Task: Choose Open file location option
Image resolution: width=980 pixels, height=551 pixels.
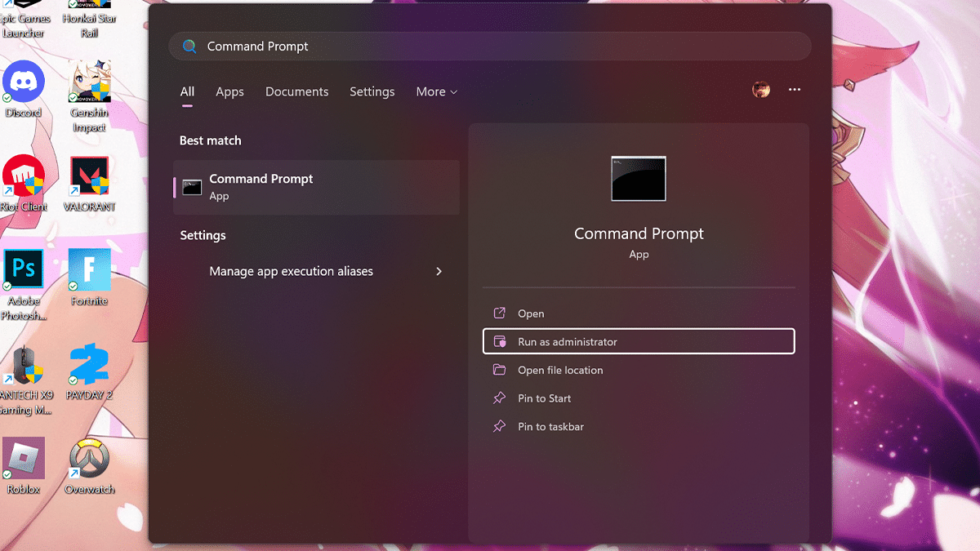Action: pos(559,370)
